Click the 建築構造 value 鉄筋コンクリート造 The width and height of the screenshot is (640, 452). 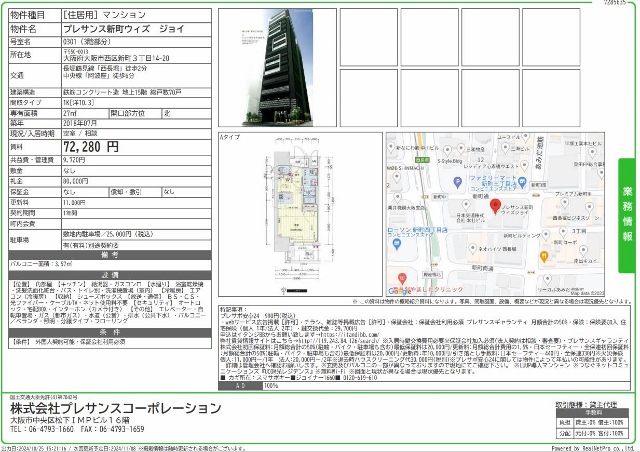coord(122,92)
